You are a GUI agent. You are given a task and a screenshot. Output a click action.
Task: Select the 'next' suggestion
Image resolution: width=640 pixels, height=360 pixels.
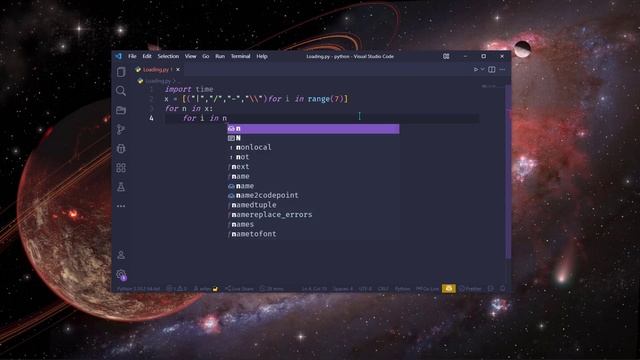(313, 167)
